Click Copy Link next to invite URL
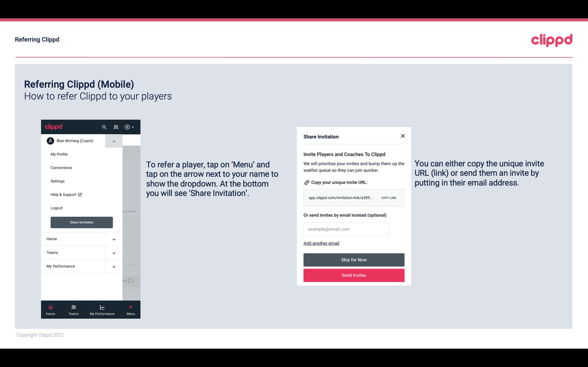The image size is (588, 367). tap(388, 198)
